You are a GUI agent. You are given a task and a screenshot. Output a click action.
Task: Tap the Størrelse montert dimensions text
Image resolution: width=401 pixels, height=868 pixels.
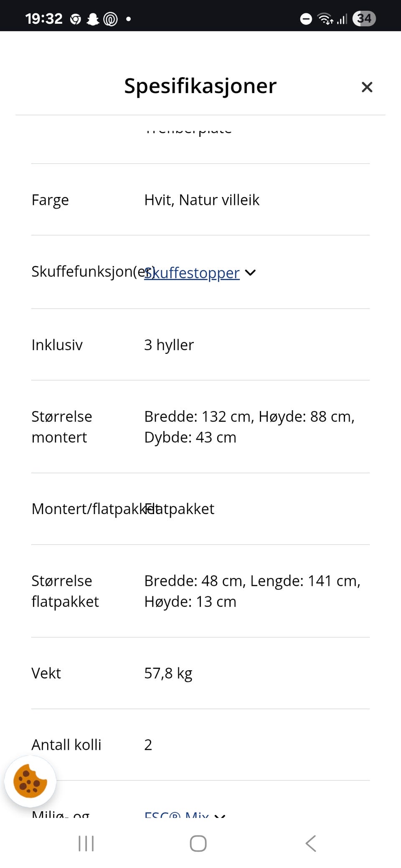pos(249,426)
